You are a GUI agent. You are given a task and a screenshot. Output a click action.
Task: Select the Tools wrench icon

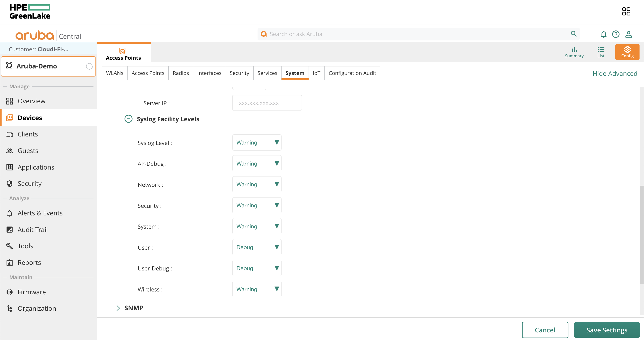click(9, 246)
